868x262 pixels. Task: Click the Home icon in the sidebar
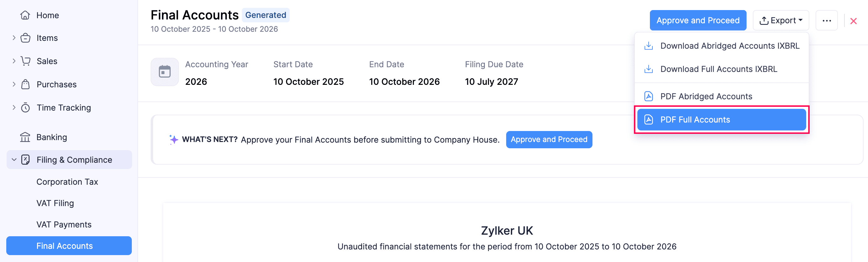pos(25,15)
